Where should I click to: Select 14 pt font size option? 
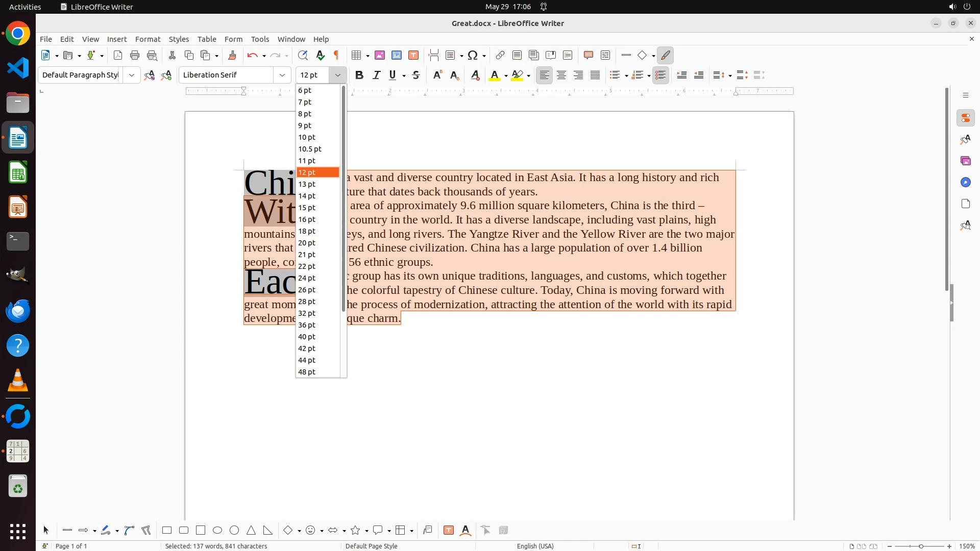tap(307, 196)
